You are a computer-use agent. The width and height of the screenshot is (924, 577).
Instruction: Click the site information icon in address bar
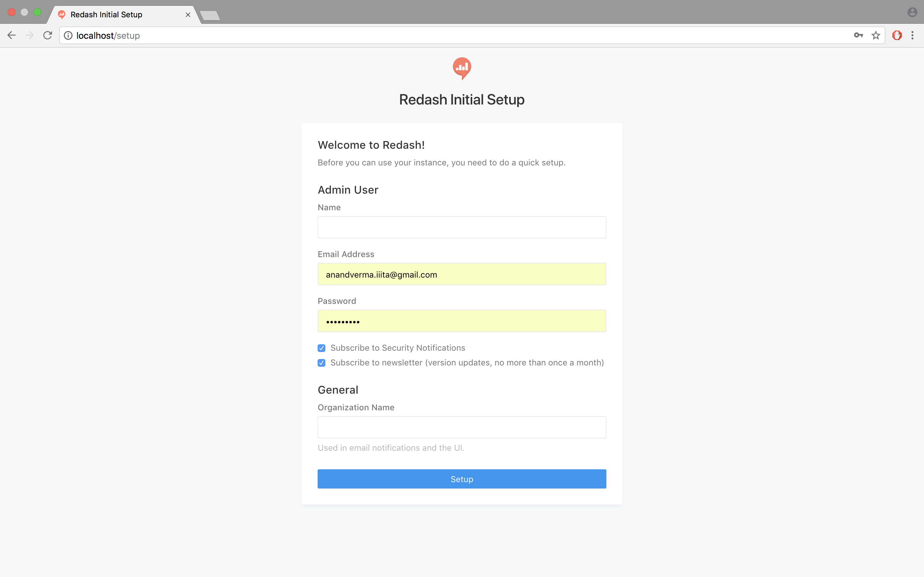tap(68, 36)
